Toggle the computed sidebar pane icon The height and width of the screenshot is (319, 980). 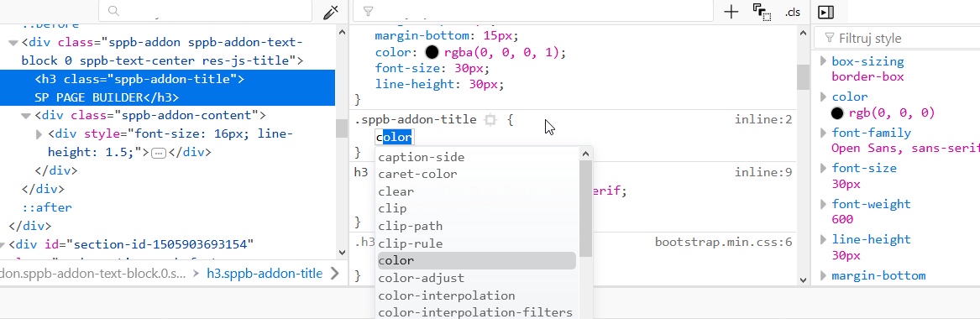825,12
